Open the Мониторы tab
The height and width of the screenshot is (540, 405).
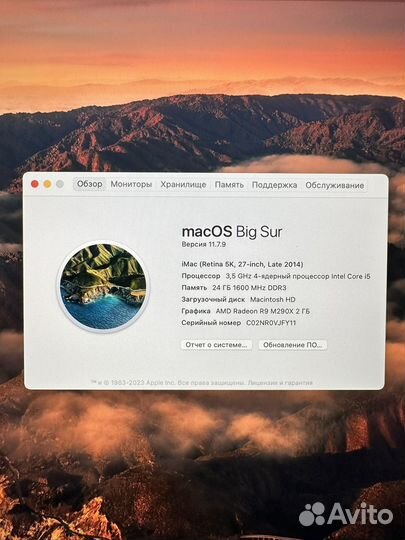click(131, 184)
